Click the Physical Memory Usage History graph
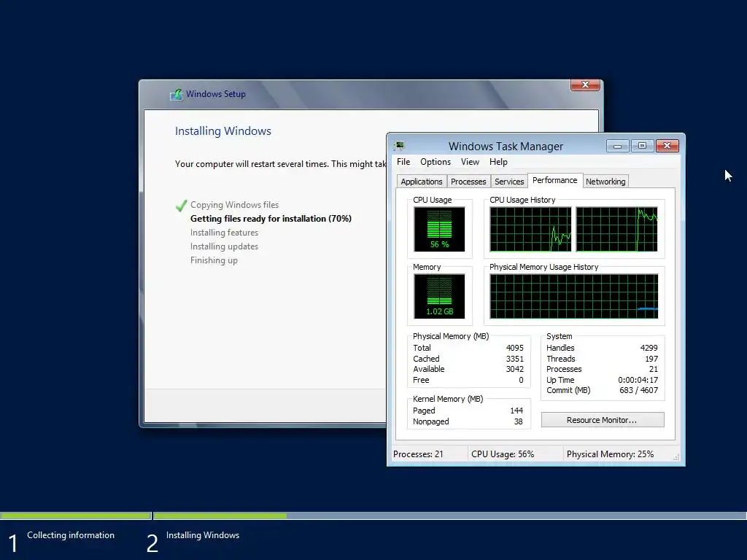 573,296
